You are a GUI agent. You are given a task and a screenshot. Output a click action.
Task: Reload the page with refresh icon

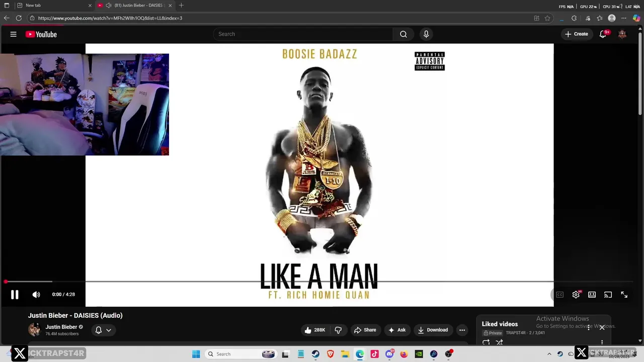pyautogui.click(x=19, y=18)
